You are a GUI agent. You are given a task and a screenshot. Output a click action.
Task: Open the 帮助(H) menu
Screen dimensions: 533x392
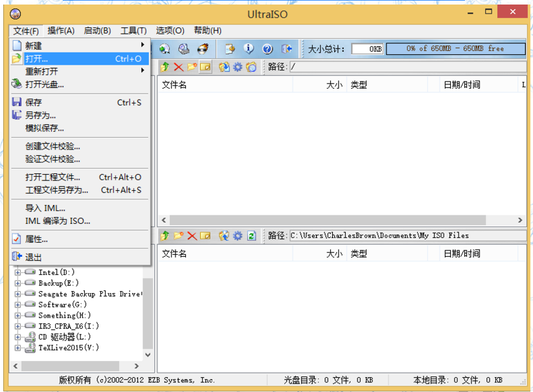click(207, 31)
